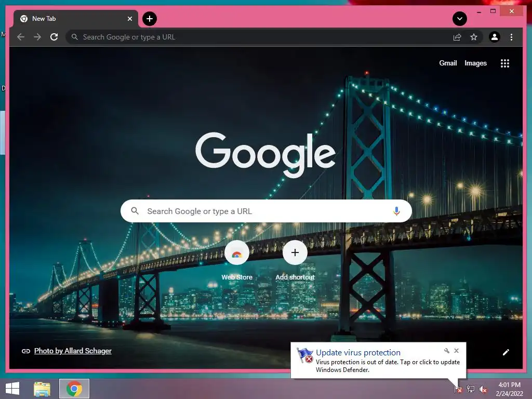This screenshot has height=399, width=532.
Task: Select the New Tab tab
Action: [76, 19]
